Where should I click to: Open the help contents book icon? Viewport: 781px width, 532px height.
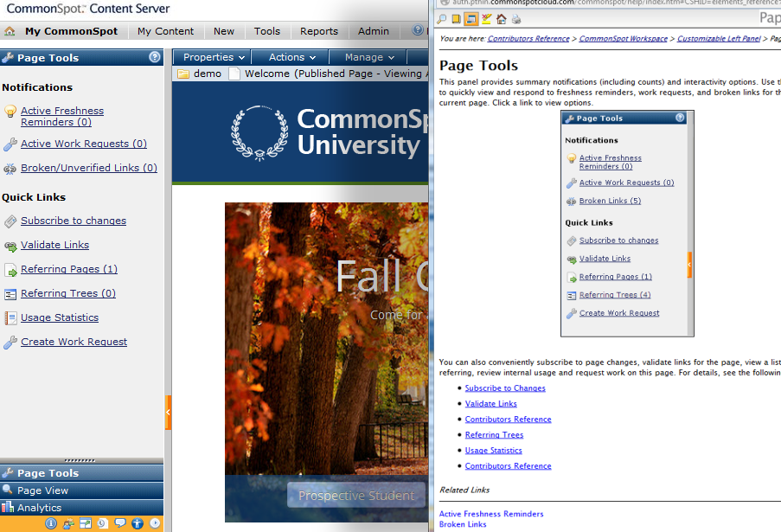point(457,19)
